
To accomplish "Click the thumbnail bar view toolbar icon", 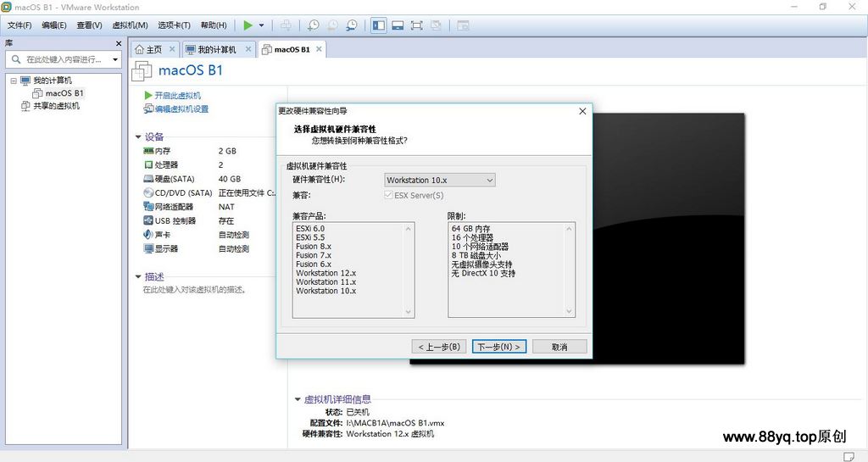I will tap(398, 25).
